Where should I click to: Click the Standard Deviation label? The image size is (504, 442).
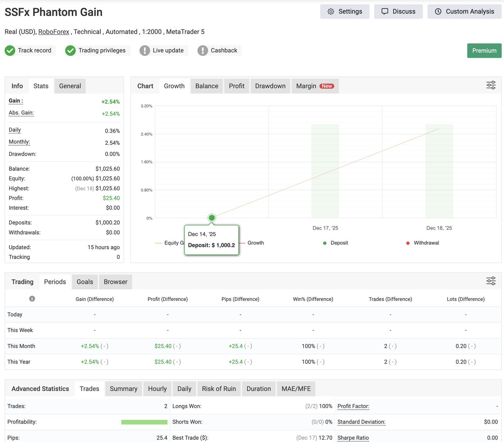[x=361, y=422]
